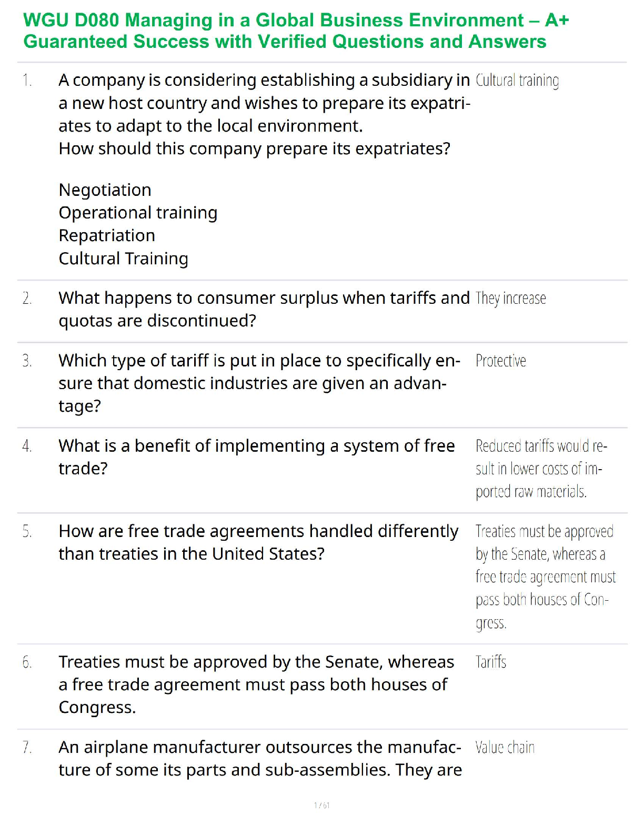Screen dimensions: 644x834
Task: Click the green WGU D080 document title
Action: (x=296, y=31)
